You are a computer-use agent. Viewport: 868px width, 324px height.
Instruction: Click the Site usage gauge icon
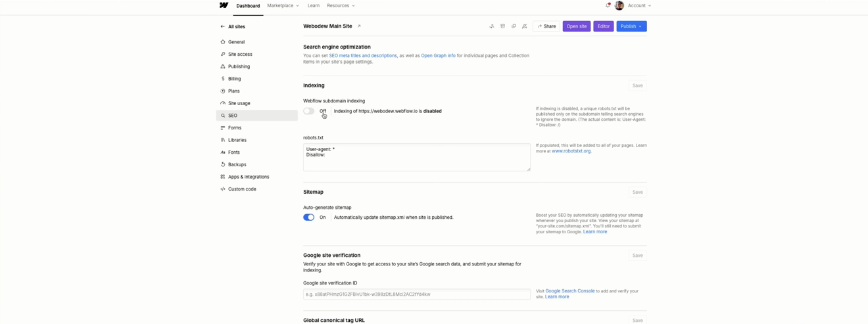click(223, 103)
